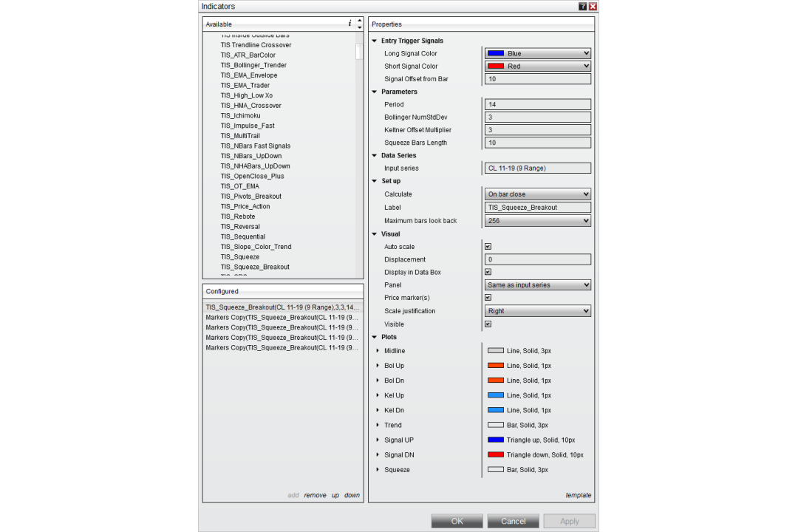
Task: Select TIS_HMA_Crossover in Available list
Action: pos(251,106)
